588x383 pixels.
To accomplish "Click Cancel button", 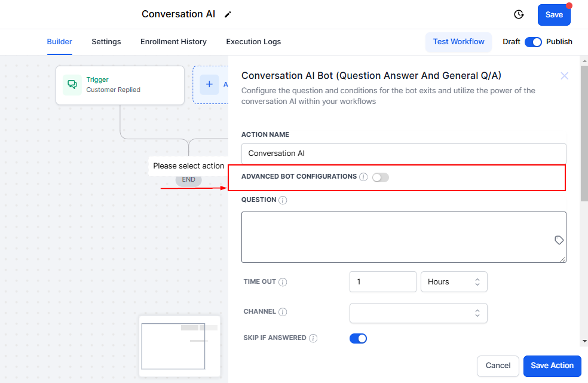I will pyautogui.click(x=498, y=366).
